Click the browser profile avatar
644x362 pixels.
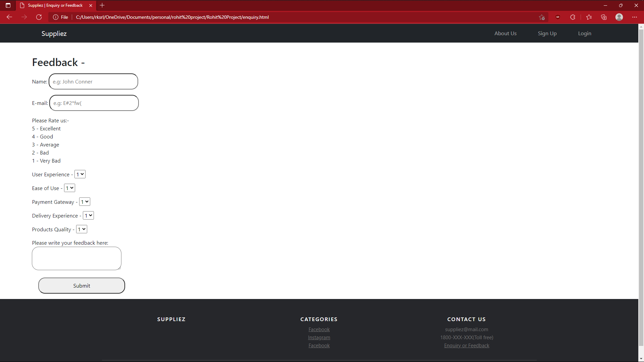(x=619, y=17)
